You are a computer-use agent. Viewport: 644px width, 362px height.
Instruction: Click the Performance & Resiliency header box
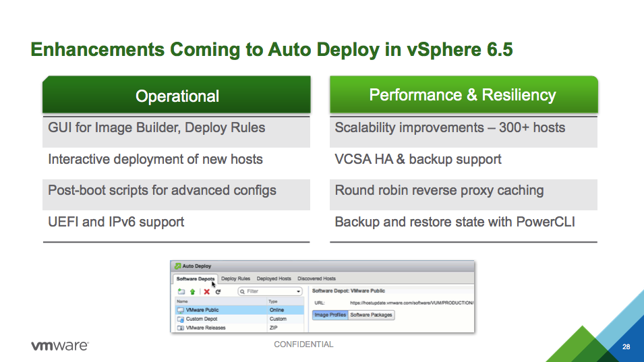pos(464,94)
